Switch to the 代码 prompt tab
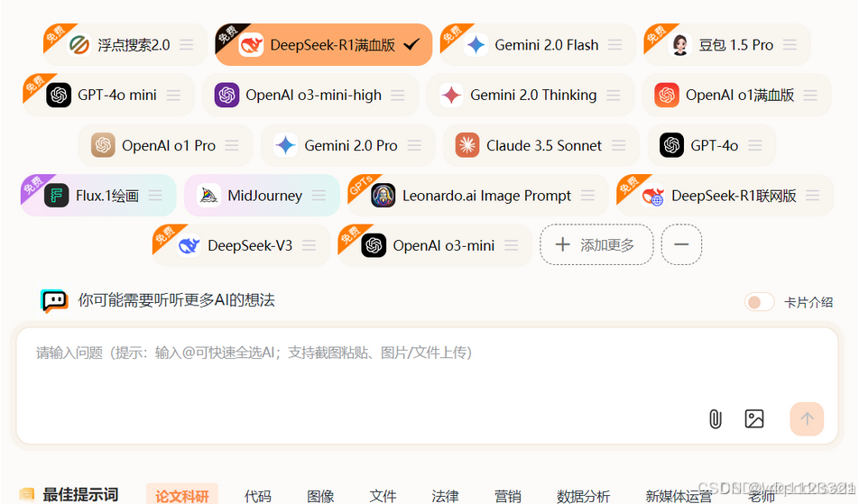 pos(257,496)
